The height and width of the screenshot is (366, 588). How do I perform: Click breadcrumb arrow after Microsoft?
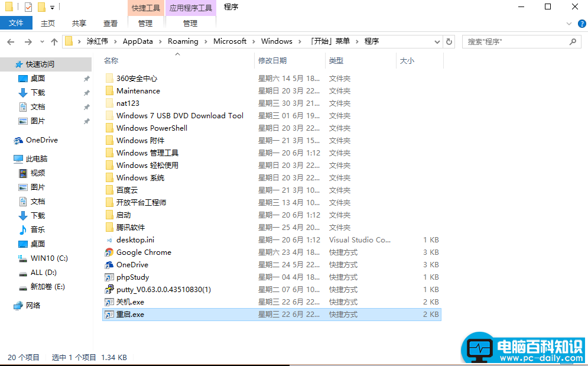tap(254, 41)
